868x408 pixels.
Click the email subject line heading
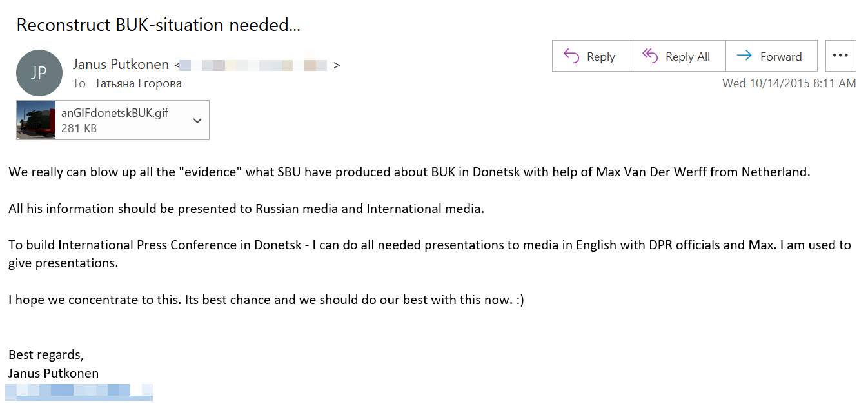[x=158, y=25]
